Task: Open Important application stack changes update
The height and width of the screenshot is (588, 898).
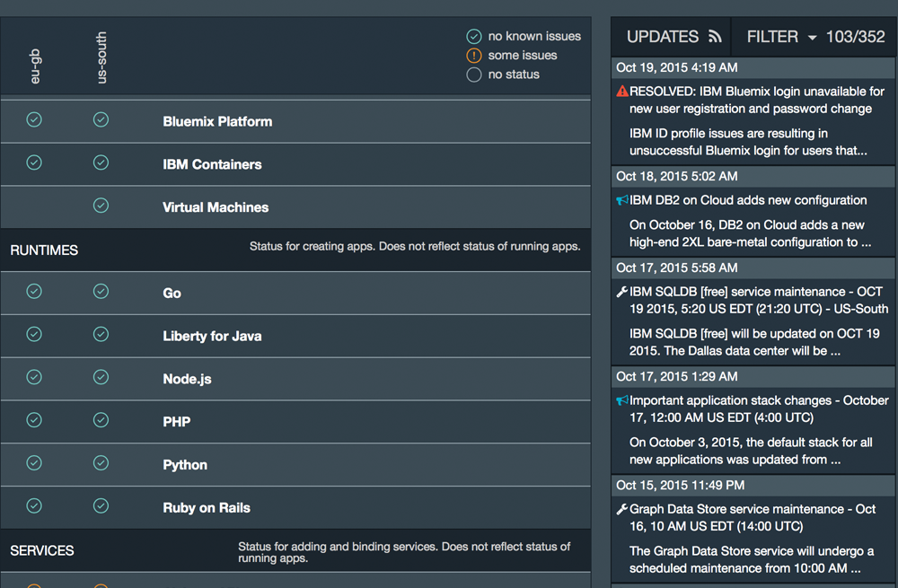Action: [x=759, y=408]
